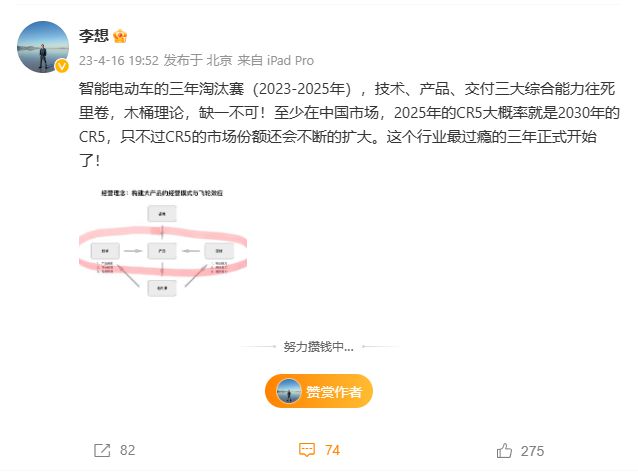This screenshot has height=472, width=638.
Task: Click the like count 275
Action: point(532,451)
